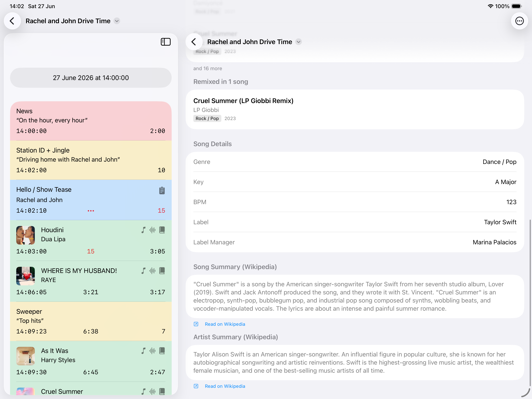
Task: Tap the waveform icon on Houdini
Action: click(x=153, y=230)
